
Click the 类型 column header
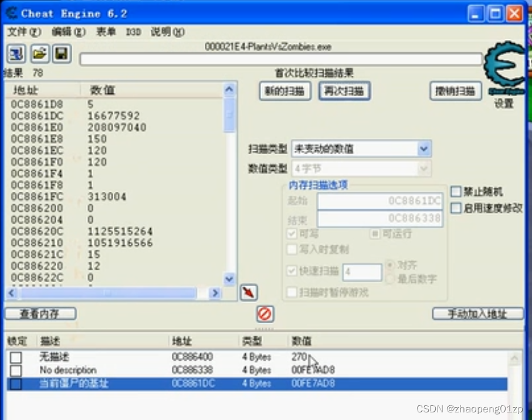pyautogui.click(x=263, y=341)
